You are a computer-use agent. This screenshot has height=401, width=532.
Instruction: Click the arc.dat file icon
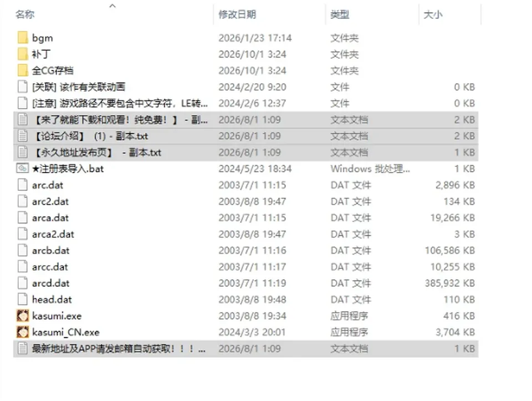coord(23,185)
